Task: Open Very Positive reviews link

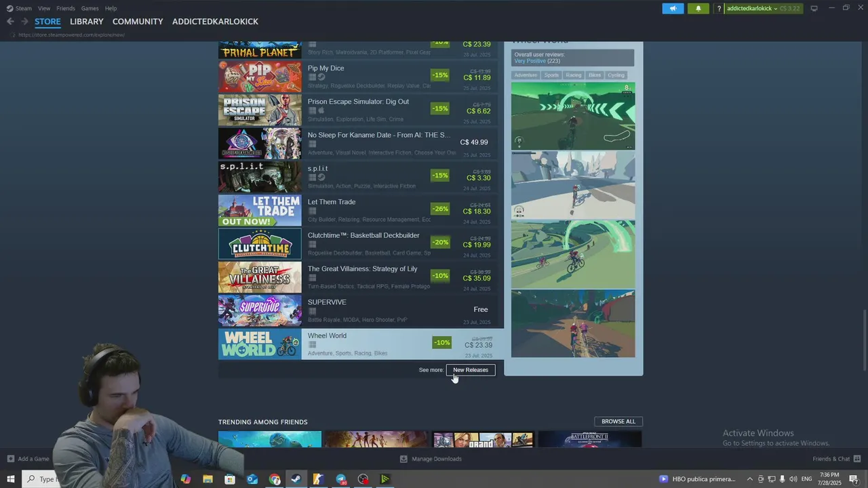Action: (530, 61)
